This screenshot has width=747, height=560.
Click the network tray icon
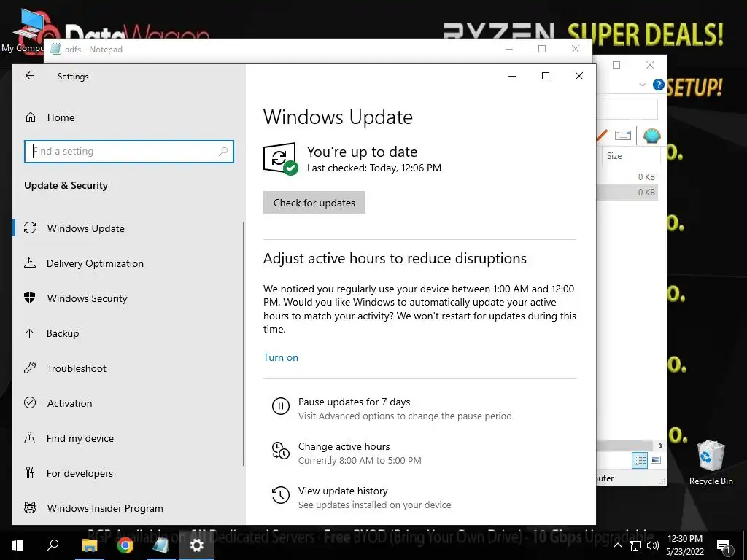[635, 545]
